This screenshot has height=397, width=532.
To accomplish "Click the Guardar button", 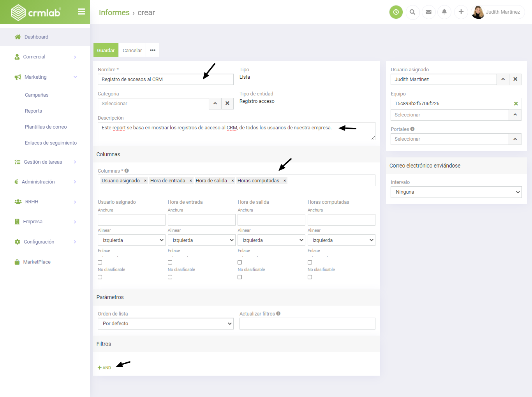I will click(106, 50).
